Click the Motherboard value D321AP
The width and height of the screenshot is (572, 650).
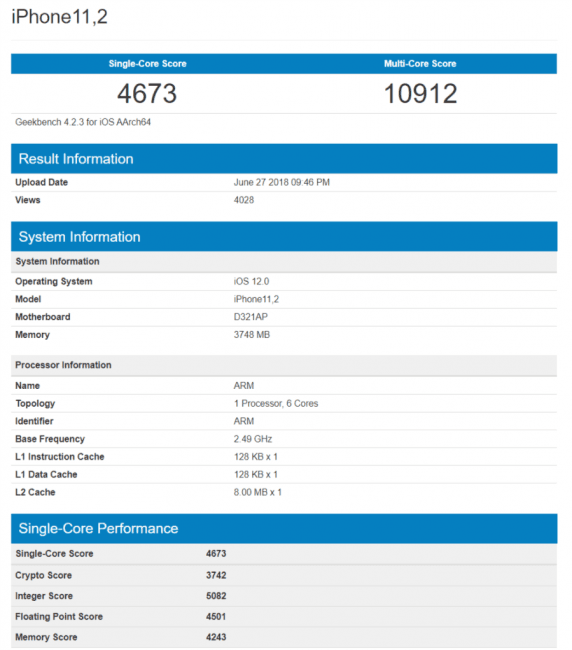click(x=251, y=317)
